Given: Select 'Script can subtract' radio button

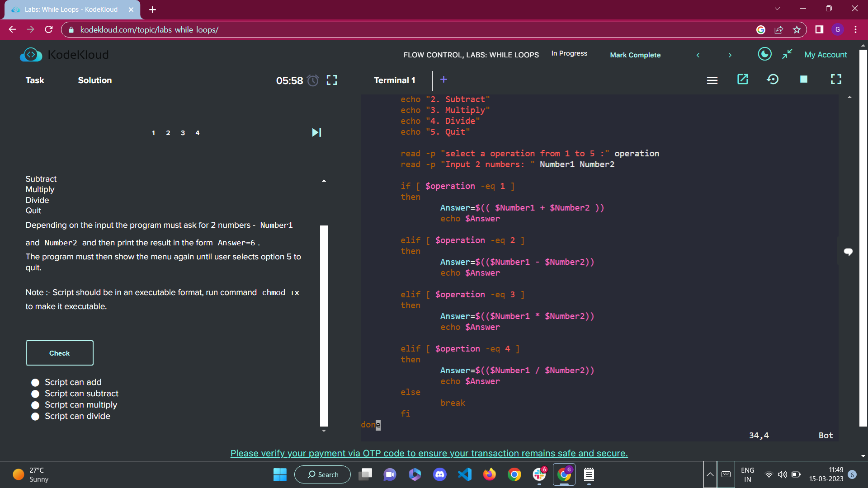Looking at the screenshot, I should pos(35,394).
